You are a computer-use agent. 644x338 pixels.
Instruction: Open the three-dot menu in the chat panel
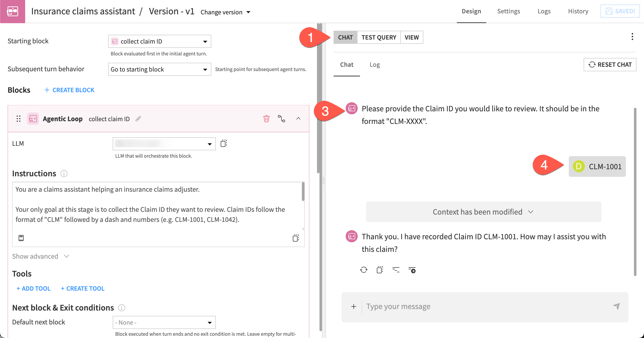632,37
